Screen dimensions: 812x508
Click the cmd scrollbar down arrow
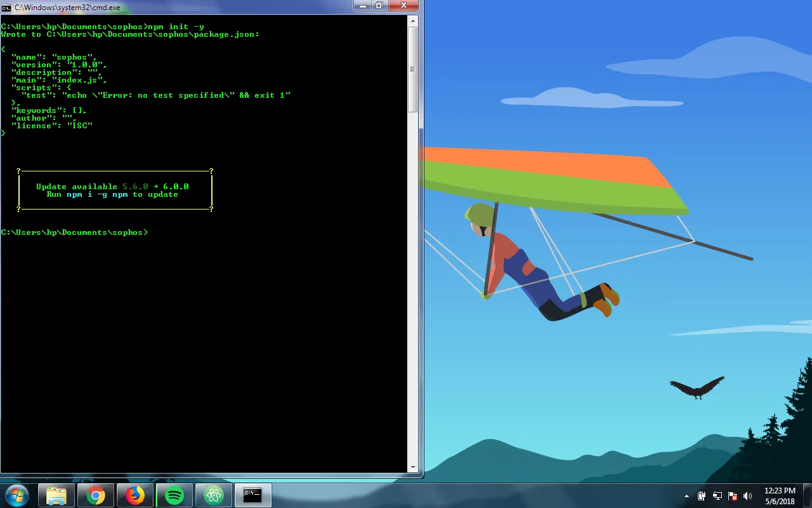[413, 467]
